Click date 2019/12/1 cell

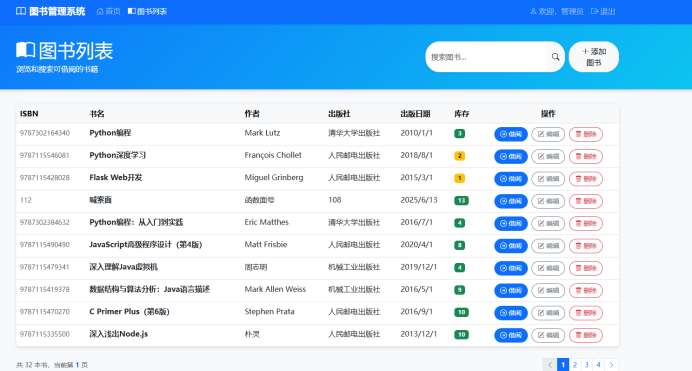(418, 267)
